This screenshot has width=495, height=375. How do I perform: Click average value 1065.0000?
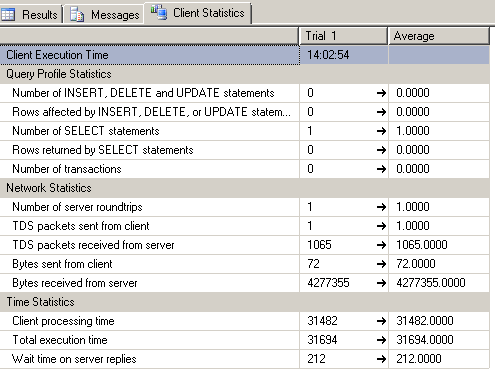click(x=422, y=245)
